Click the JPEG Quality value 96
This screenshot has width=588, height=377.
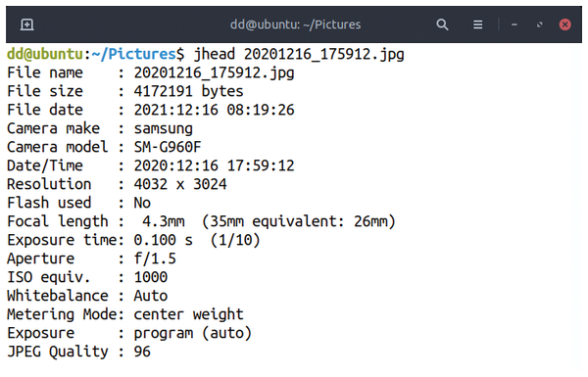142,352
